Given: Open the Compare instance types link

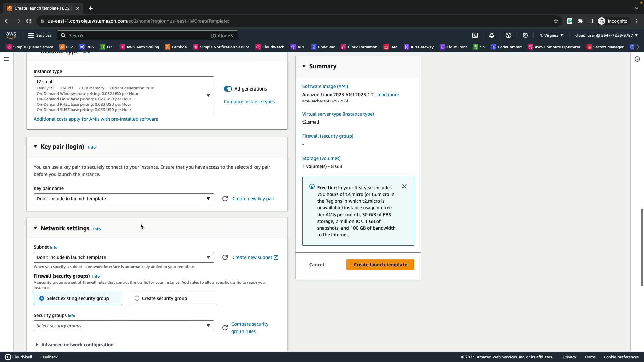Looking at the screenshot, I should coord(249,102).
